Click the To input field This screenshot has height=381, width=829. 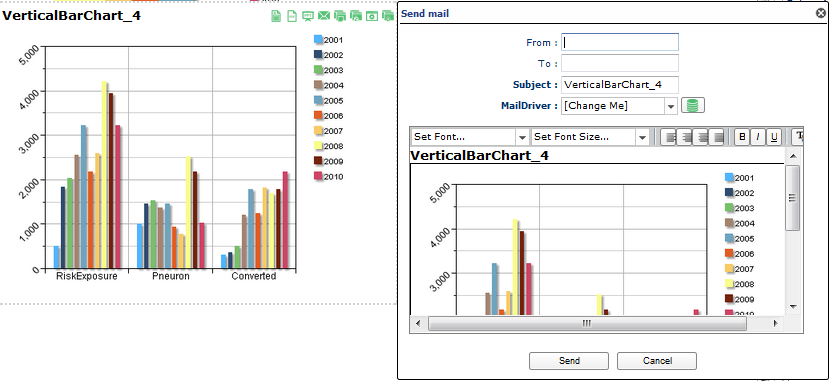coord(620,63)
